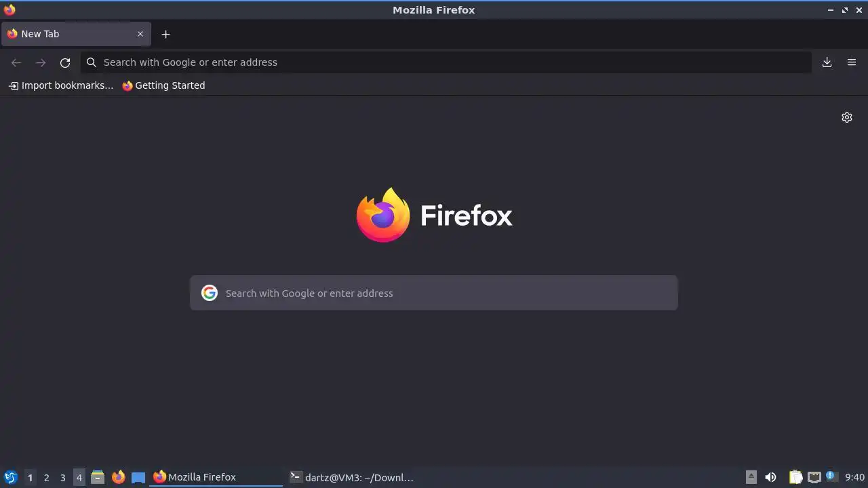868x488 pixels.
Task: Maximize the Firefox window
Action: pyautogui.click(x=845, y=10)
